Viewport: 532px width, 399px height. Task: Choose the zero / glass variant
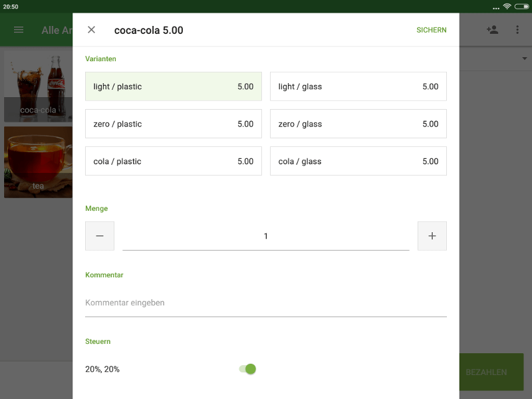click(x=358, y=124)
